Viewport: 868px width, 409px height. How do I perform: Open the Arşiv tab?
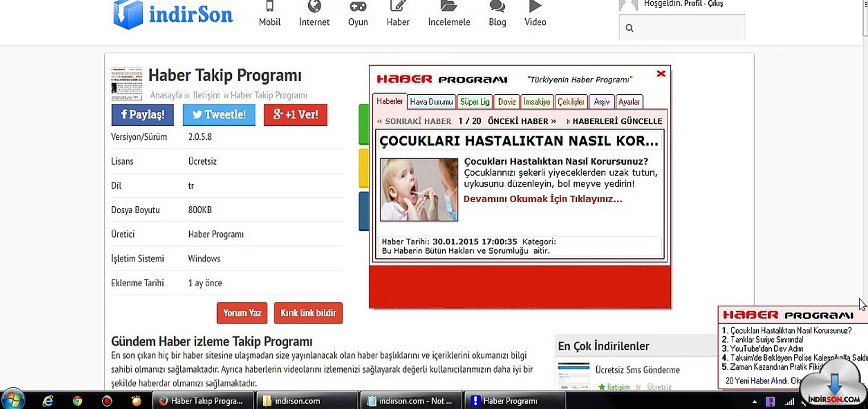pos(601,102)
